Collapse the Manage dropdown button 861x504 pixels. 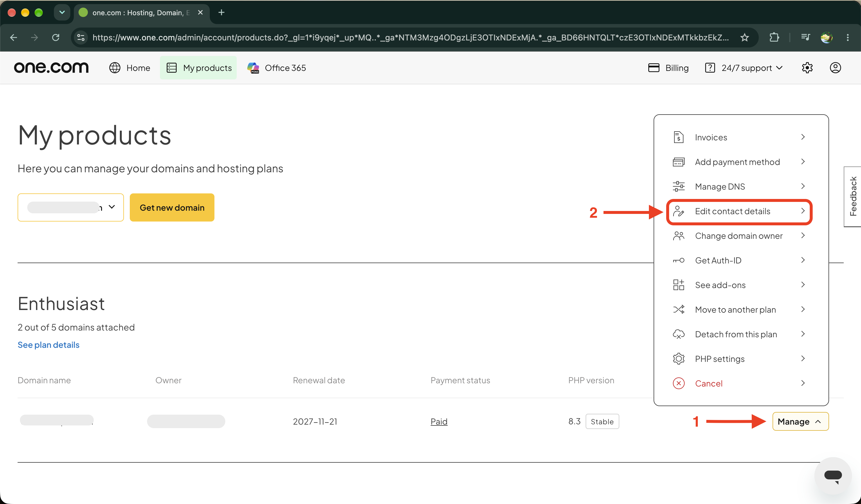(800, 422)
